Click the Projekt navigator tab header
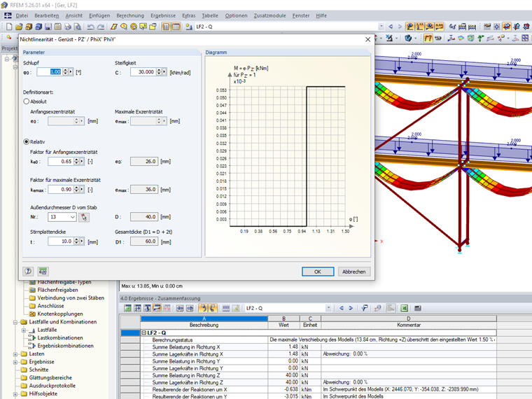This screenshot has width=532, height=399. coord(9,48)
